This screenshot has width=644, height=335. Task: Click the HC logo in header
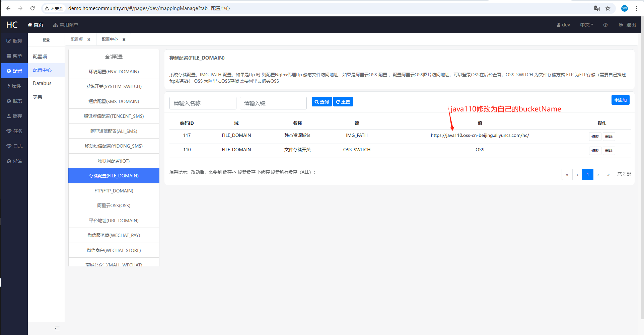12,25
